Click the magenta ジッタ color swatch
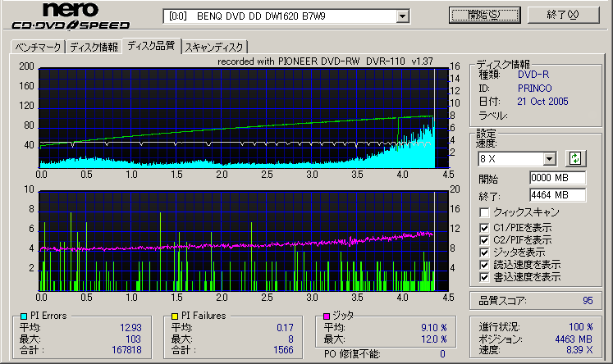This screenshot has height=364, width=613. pyautogui.click(x=327, y=316)
